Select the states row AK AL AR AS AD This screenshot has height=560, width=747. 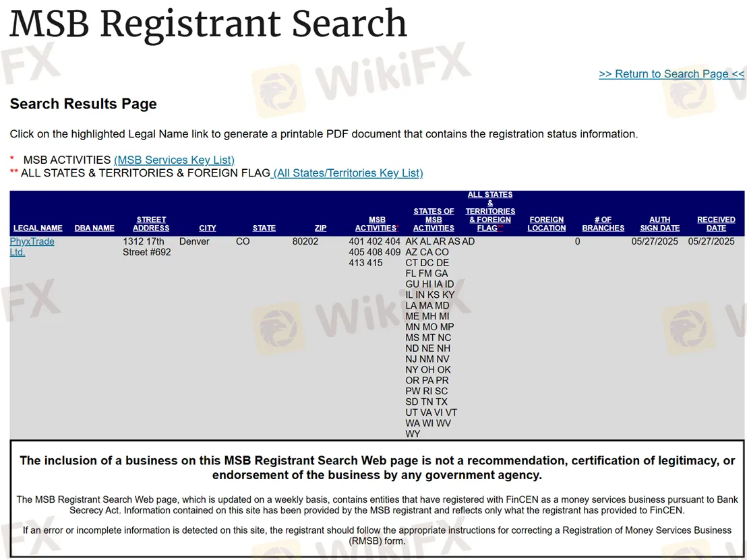440,241
